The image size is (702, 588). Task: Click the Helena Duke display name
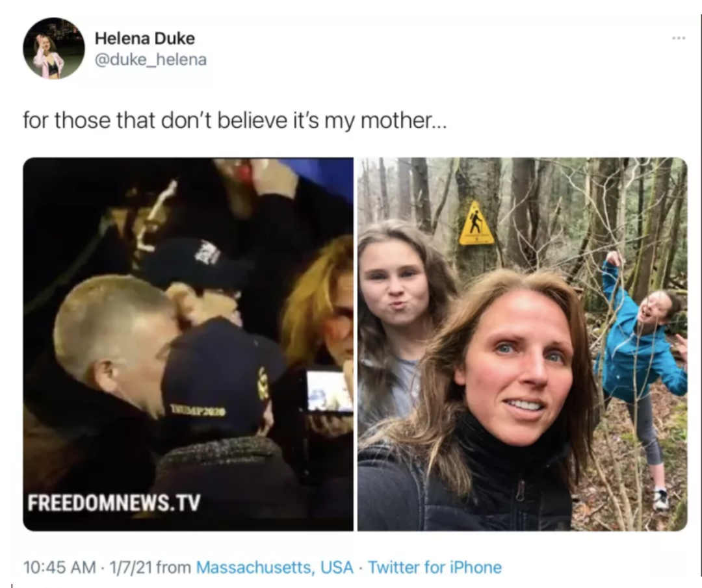click(x=144, y=38)
